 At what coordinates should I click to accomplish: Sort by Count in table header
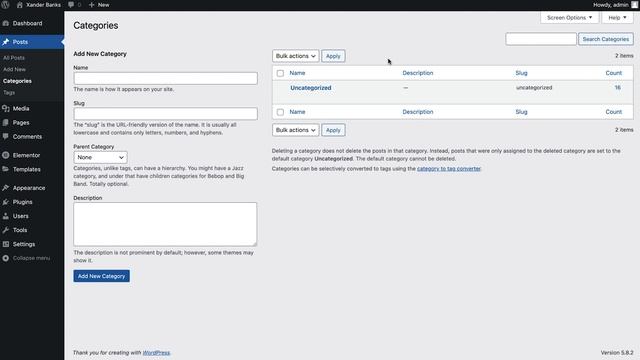click(613, 73)
